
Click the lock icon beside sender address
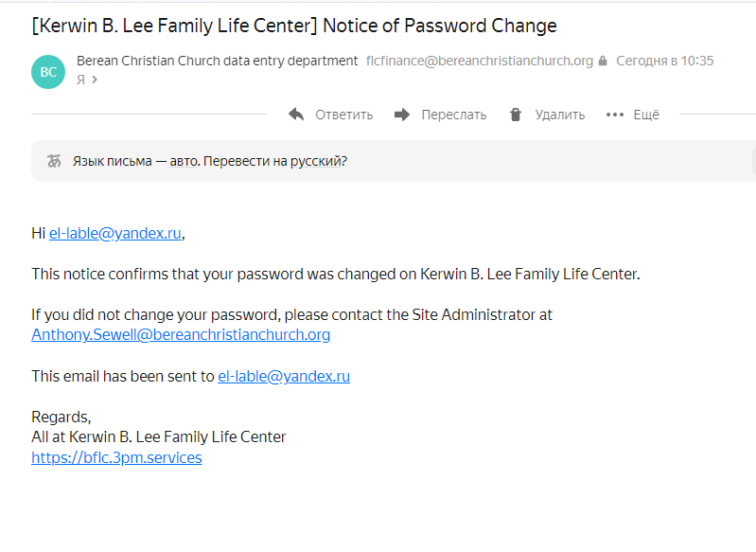point(603,61)
